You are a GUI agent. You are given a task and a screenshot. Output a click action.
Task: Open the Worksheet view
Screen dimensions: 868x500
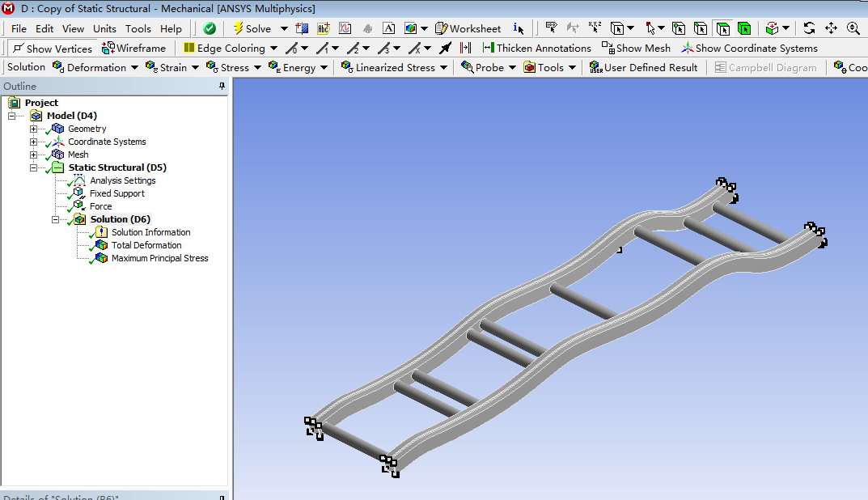coord(468,28)
